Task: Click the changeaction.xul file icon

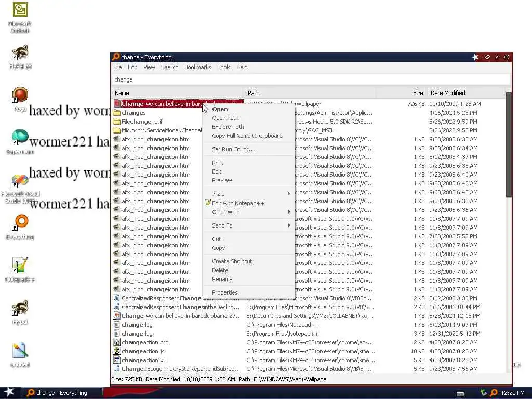Action: click(117, 360)
